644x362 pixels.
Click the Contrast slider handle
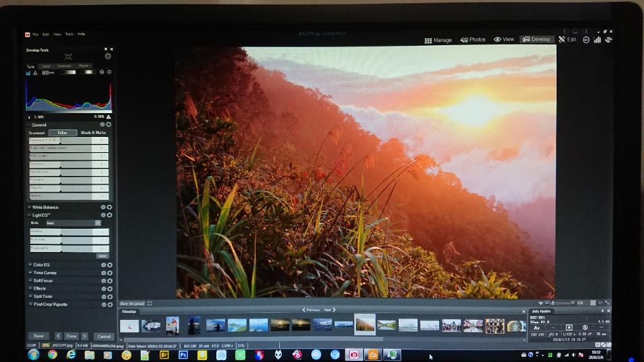(x=60, y=167)
